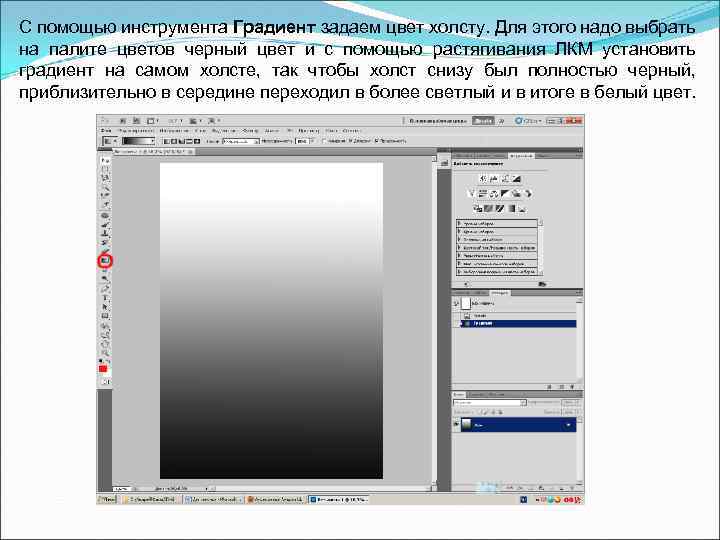The height and width of the screenshot is (540, 720).
Task: Click the Opacity value field in options bar
Action: click(302, 141)
